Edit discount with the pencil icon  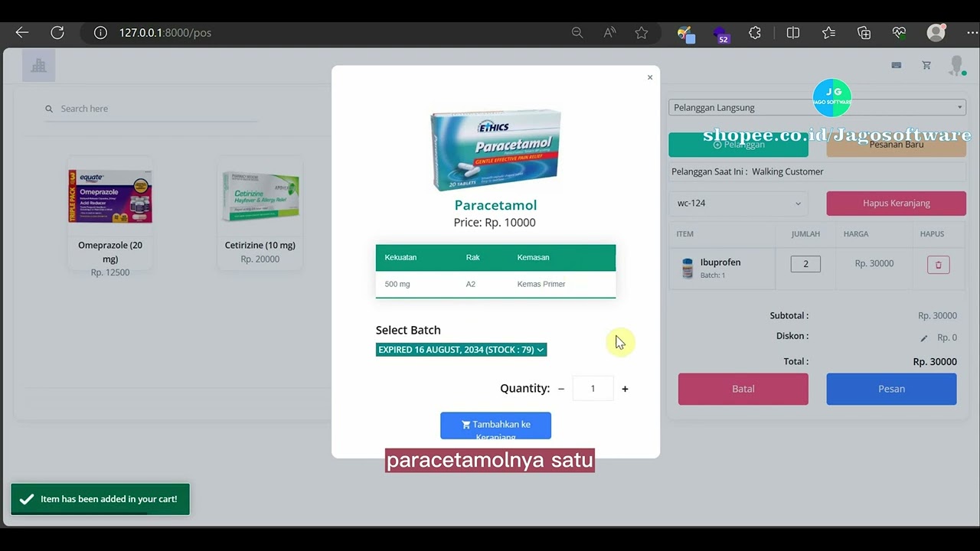coord(923,338)
